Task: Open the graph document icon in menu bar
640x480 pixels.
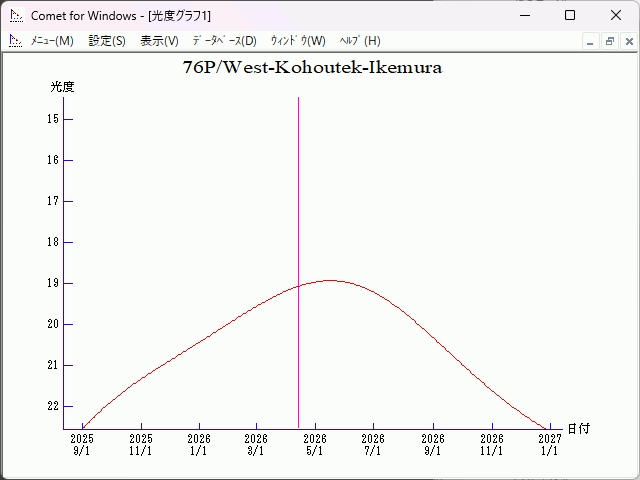Action: (15, 41)
